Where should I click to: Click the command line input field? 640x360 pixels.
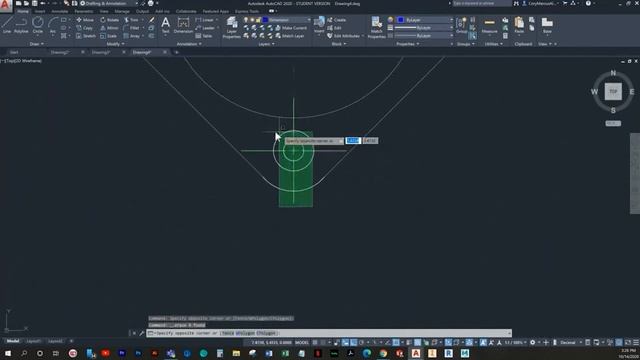point(329,333)
